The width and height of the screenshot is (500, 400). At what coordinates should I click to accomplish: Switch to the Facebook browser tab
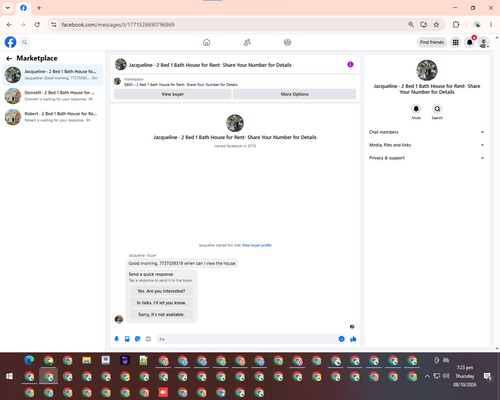(23, 8)
